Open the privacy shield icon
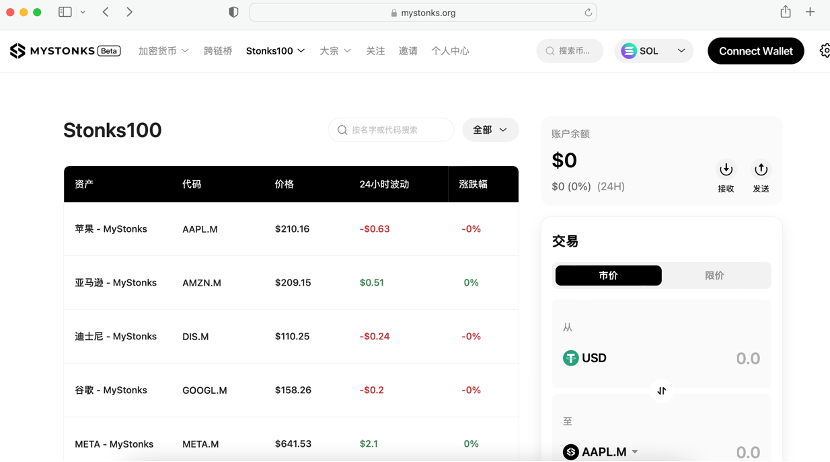The image size is (830, 462). (233, 12)
